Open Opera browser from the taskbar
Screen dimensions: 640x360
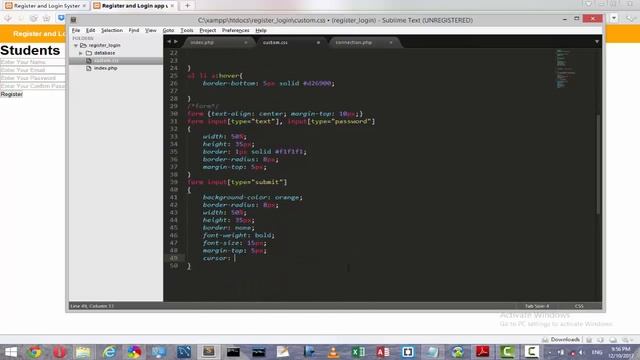[x=59, y=352]
